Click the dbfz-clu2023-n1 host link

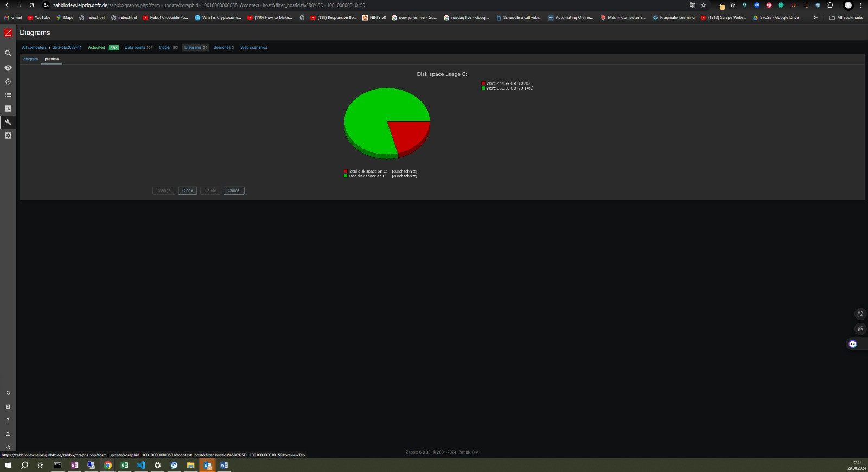pos(67,48)
